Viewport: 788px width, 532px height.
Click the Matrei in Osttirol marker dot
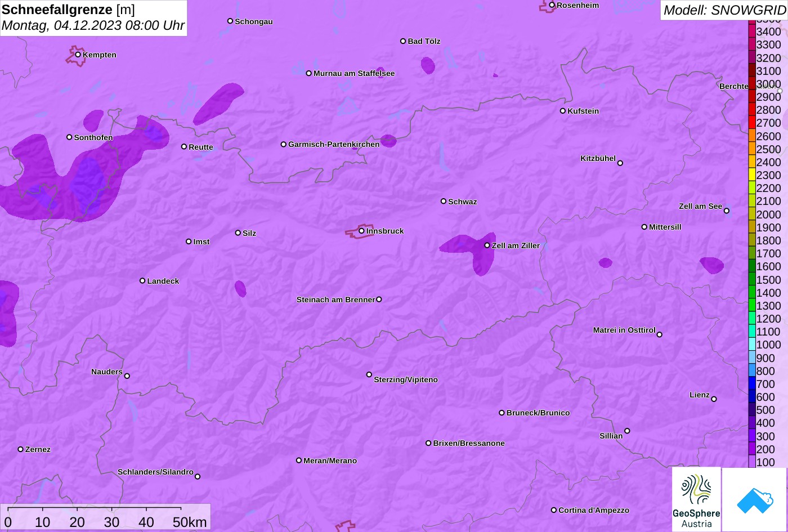660,334
